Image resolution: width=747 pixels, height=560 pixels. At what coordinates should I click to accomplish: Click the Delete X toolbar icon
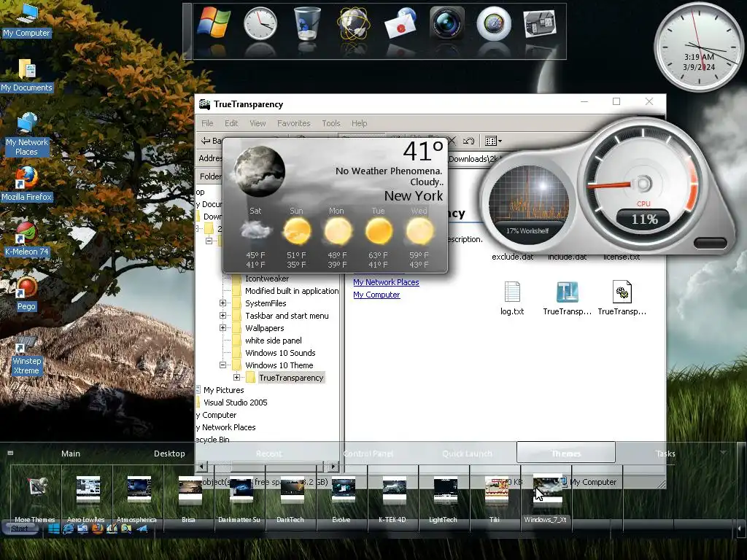point(452,141)
